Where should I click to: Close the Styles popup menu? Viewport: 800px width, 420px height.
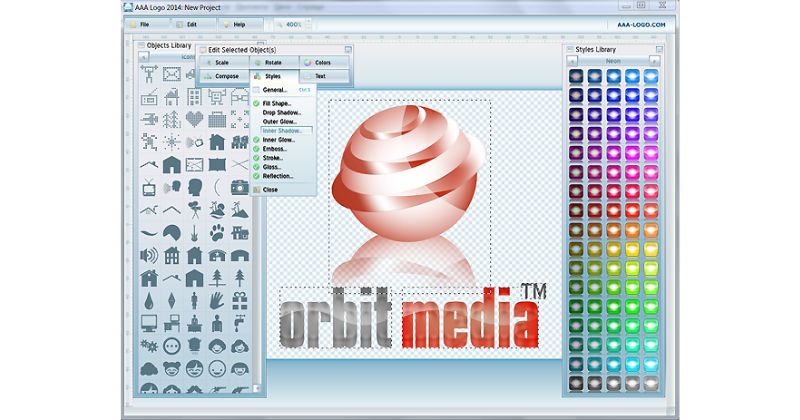pos(270,189)
